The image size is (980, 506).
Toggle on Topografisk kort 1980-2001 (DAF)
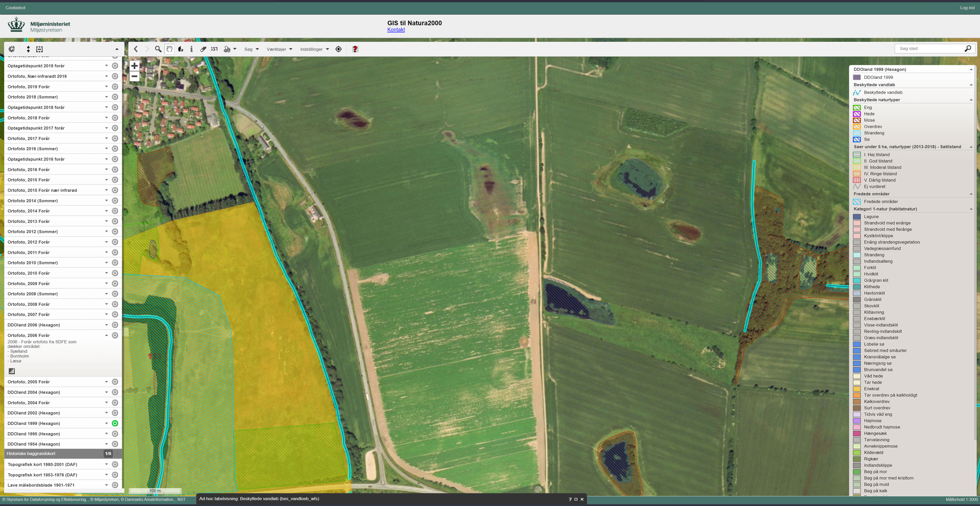115,464
